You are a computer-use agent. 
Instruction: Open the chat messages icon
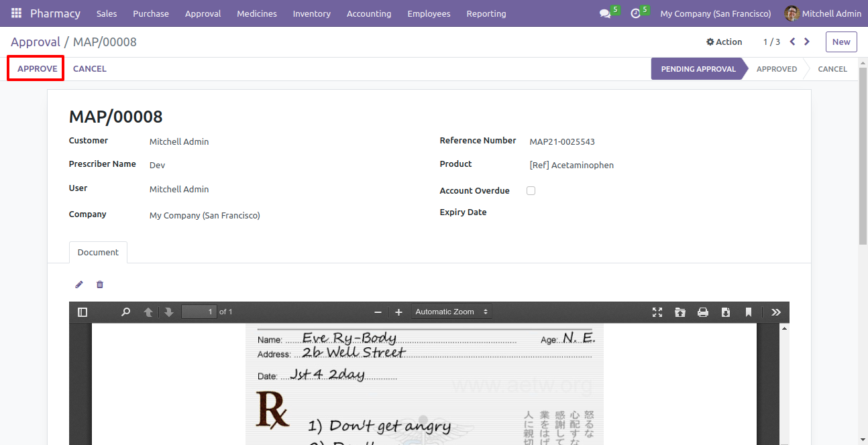click(605, 13)
